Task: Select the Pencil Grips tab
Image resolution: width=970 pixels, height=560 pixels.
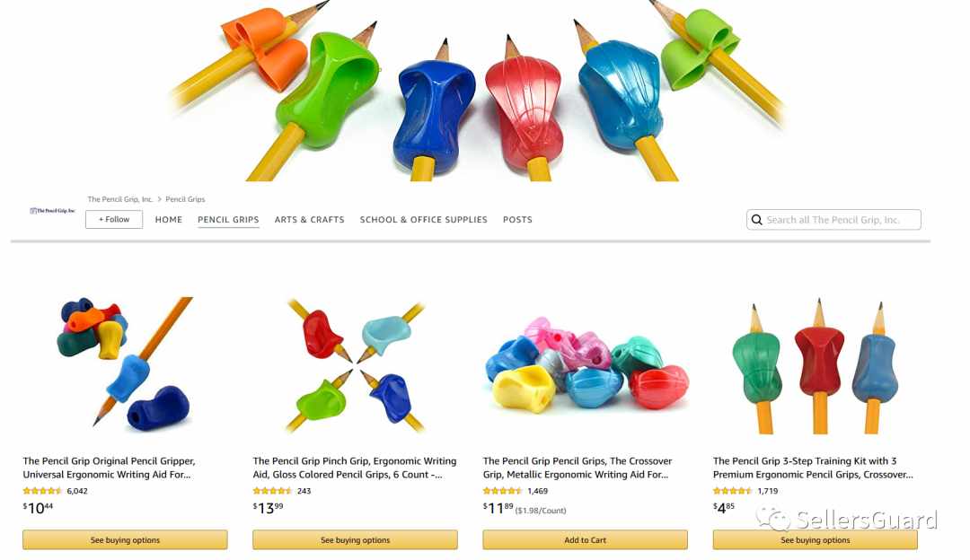Action: pyautogui.click(x=228, y=220)
